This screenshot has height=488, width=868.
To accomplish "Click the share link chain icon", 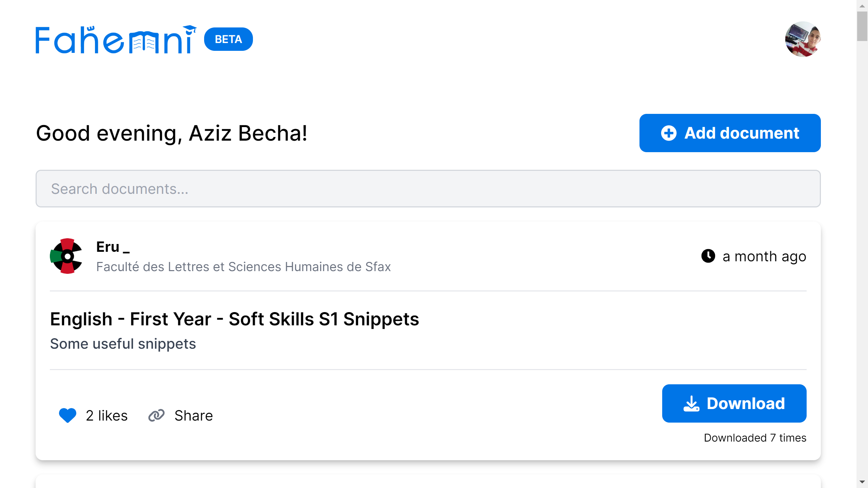I will [x=156, y=415].
